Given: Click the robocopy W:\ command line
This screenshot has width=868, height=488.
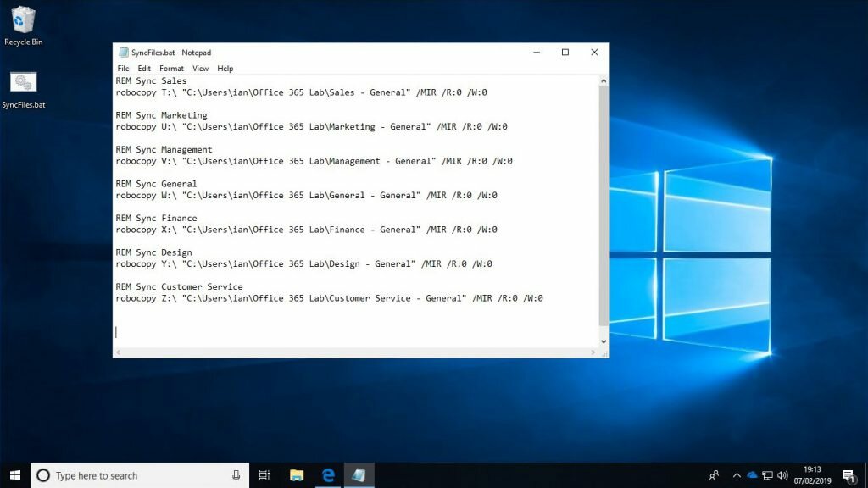Looking at the screenshot, I should point(307,196).
